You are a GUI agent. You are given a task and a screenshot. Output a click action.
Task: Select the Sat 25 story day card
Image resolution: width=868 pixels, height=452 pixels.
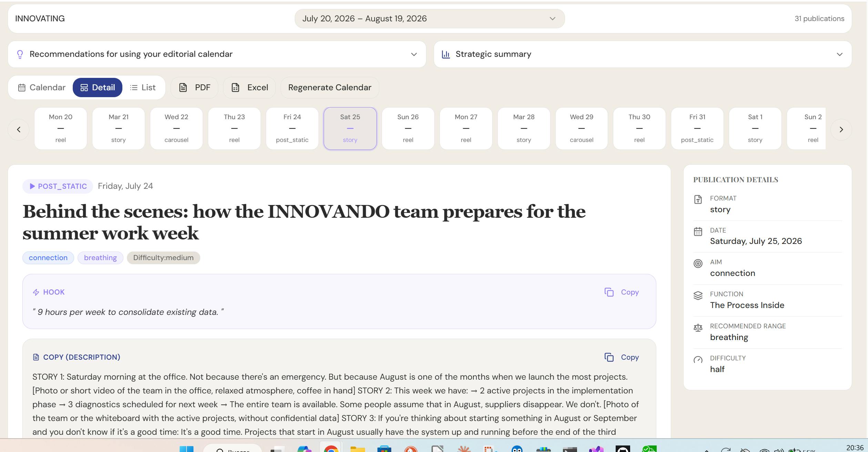[350, 129]
